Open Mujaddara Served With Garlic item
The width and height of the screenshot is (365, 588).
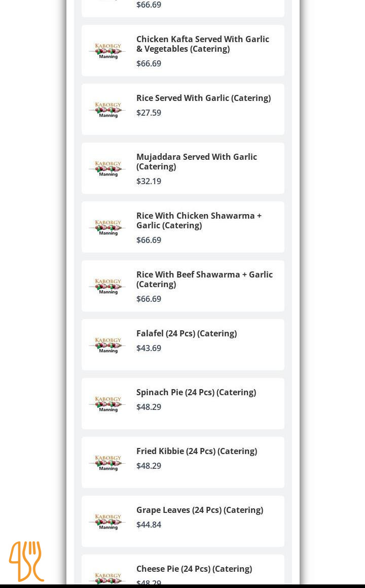(x=197, y=161)
